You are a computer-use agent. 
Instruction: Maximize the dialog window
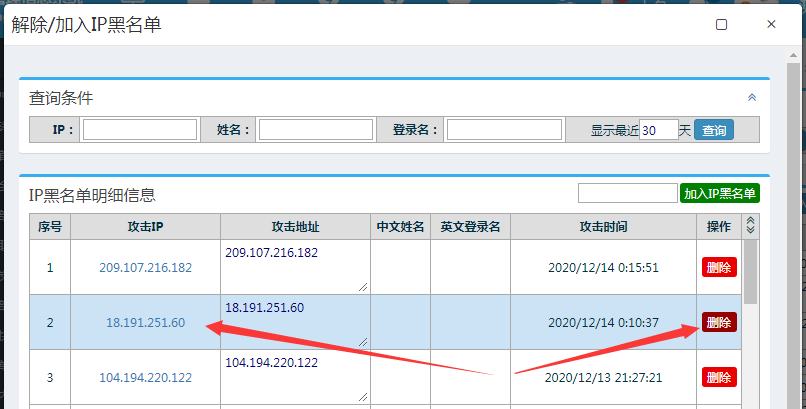click(x=721, y=24)
